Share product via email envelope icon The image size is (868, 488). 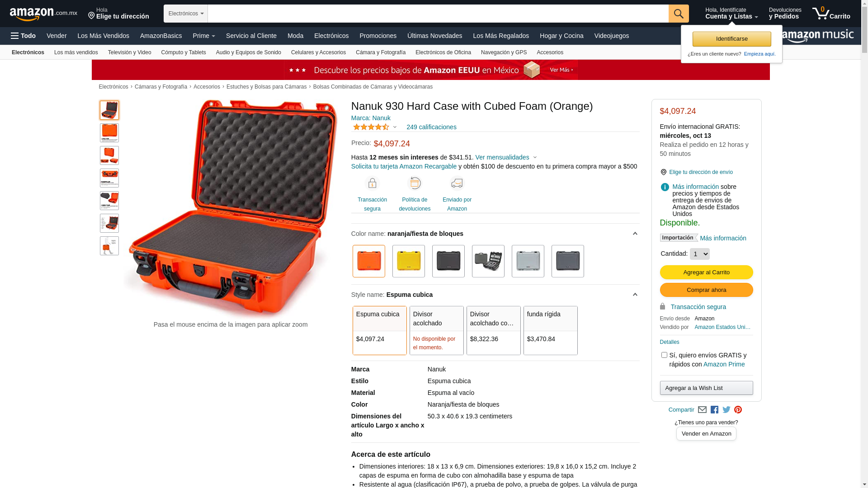click(702, 410)
